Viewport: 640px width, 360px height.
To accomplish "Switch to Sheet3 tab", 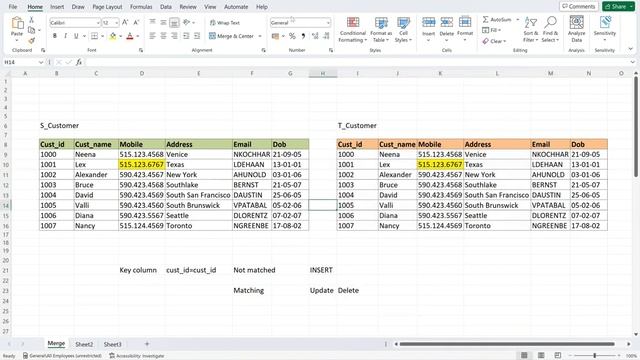I will coord(112,344).
